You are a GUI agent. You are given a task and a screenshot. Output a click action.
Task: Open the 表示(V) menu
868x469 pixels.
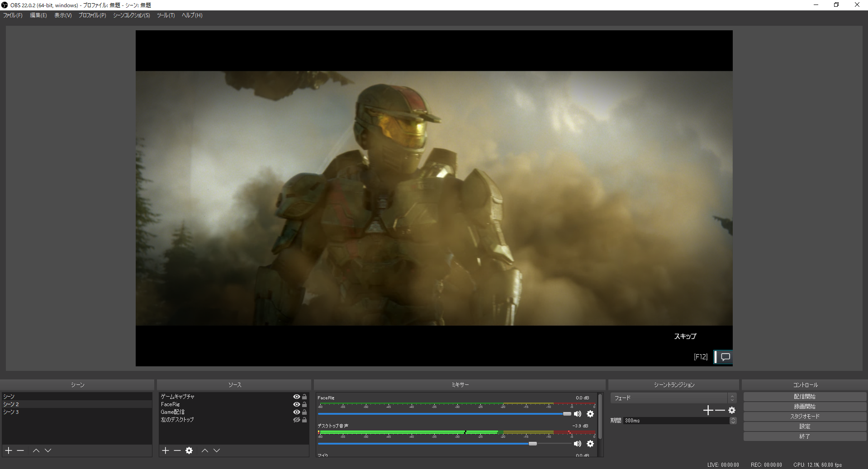[63, 15]
